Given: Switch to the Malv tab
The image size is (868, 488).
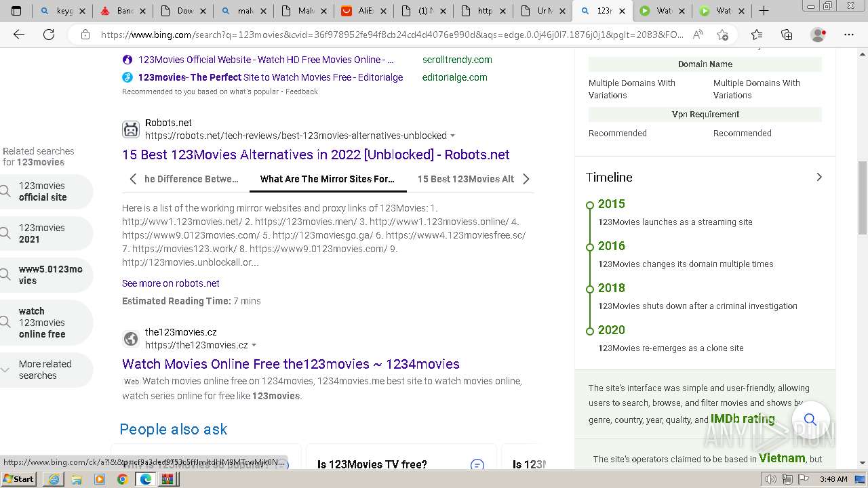Looking at the screenshot, I should (x=298, y=11).
